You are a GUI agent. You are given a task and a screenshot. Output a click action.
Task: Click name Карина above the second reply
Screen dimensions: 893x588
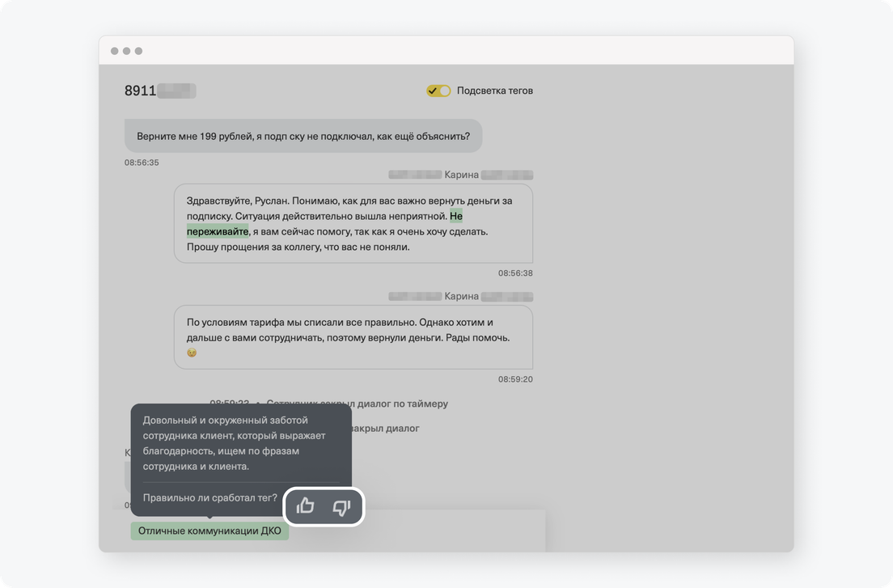[x=461, y=296]
